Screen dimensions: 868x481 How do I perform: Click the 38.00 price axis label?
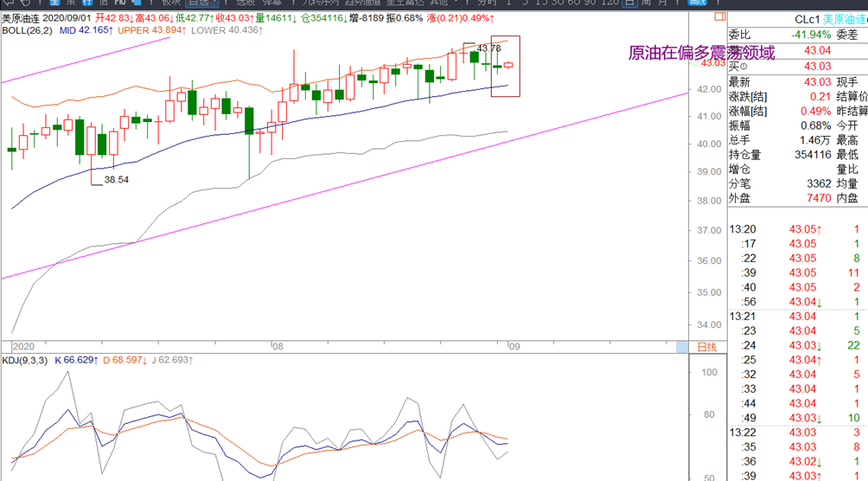[709, 201]
